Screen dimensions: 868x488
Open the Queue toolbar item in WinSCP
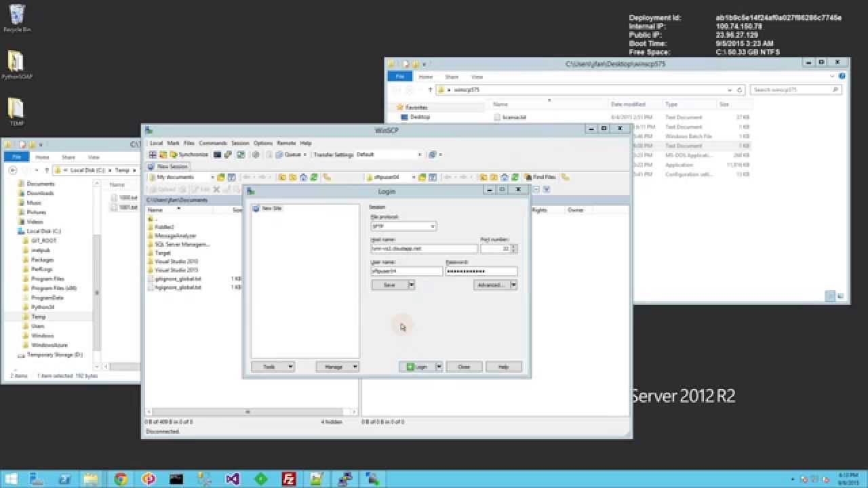(292, 155)
